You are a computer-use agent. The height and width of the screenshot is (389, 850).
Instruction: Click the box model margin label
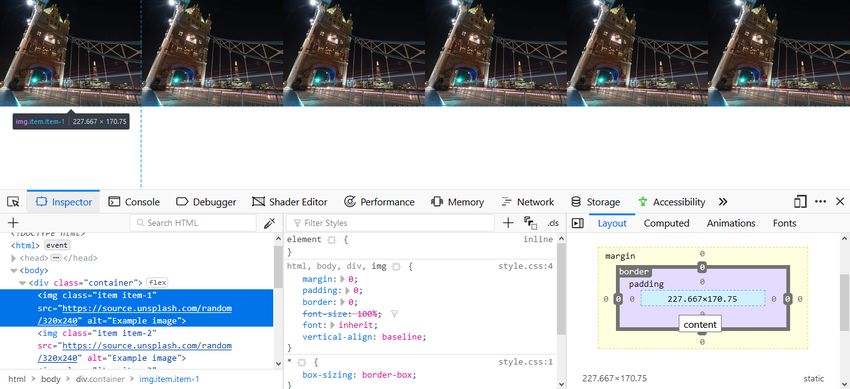coord(620,256)
